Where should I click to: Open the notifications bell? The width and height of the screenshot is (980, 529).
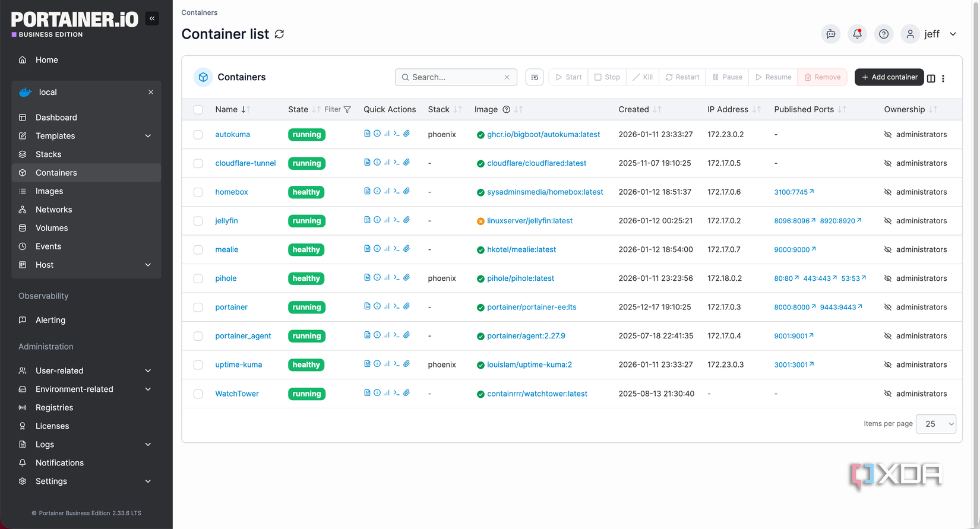[857, 34]
